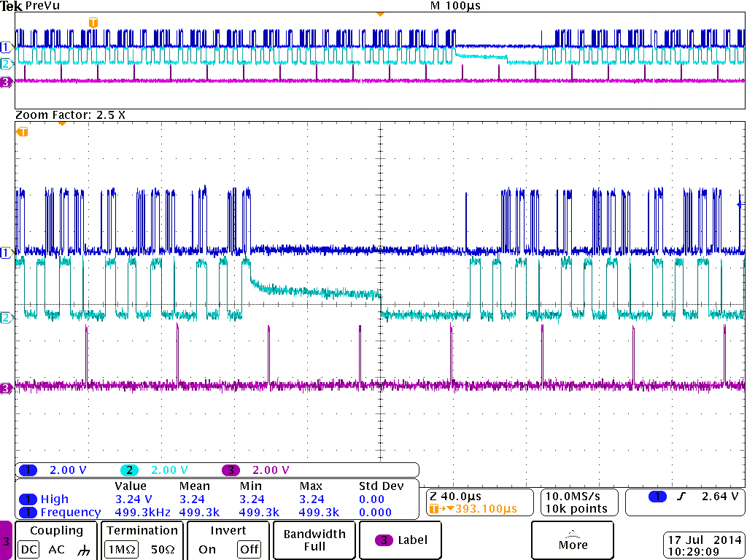
Task: Set coupling to DC
Action: point(28,549)
